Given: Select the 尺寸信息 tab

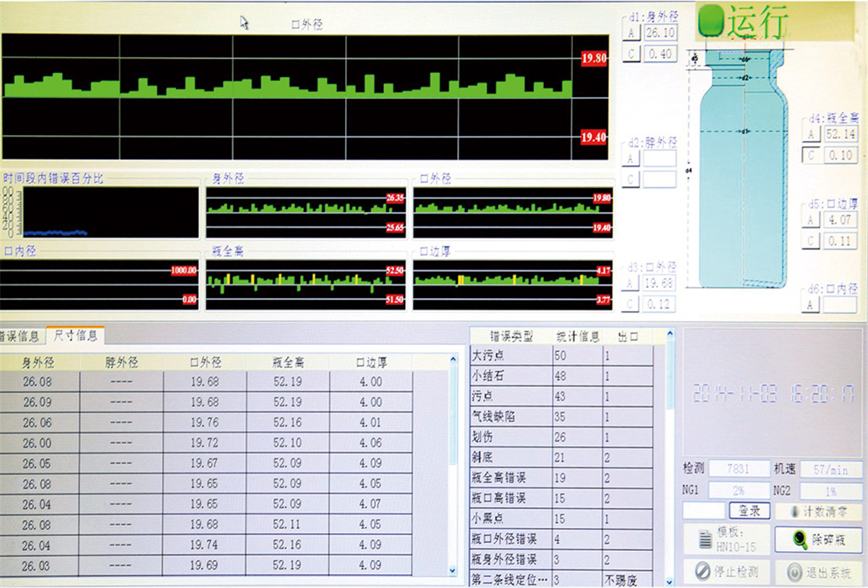Looking at the screenshot, I should [75, 336].
